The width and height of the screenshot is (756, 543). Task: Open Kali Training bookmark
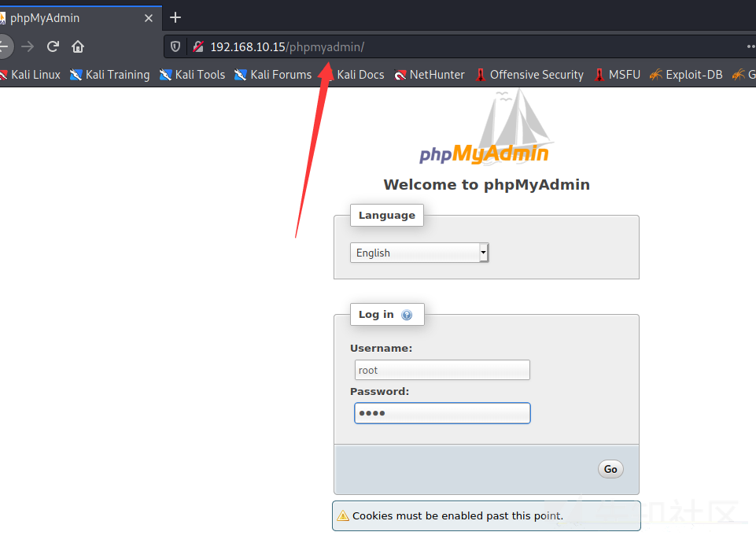[x=110, y=75]
